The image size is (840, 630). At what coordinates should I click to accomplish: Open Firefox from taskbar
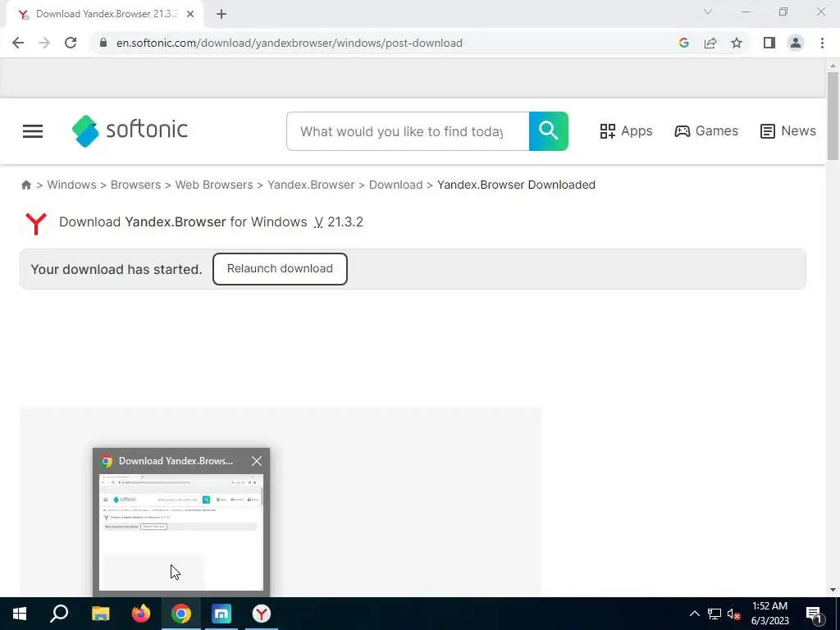tap(141, 614)
